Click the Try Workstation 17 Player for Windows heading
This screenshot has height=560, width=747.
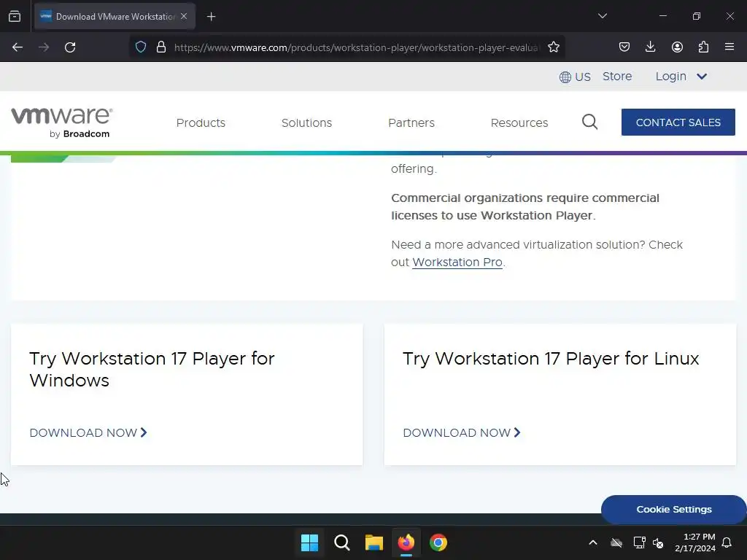click(152, 370)
